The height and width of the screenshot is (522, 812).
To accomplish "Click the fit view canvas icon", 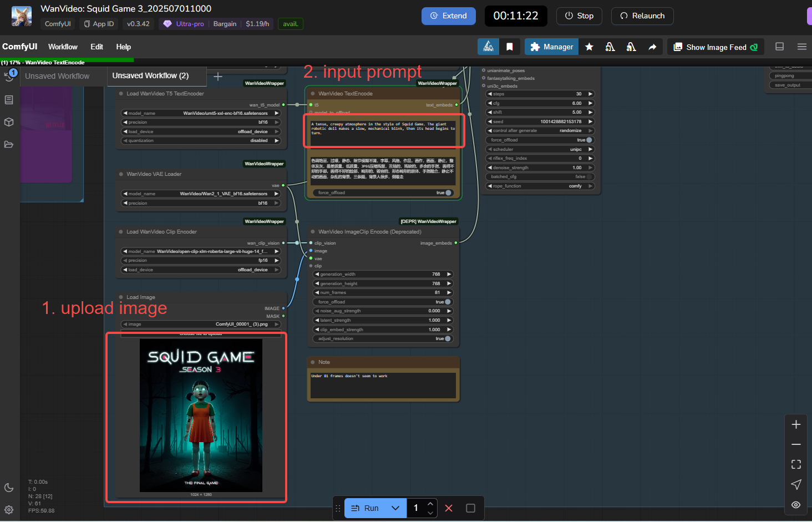I will (796, 464).
